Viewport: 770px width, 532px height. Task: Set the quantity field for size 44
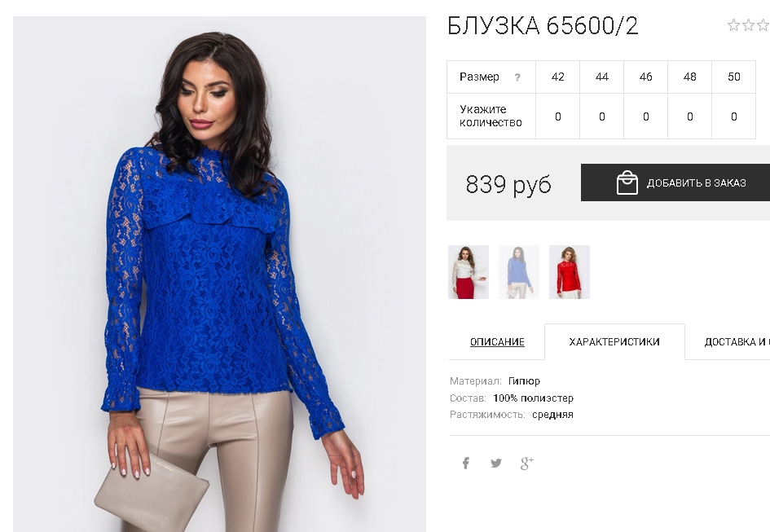[x=602, y=117]
